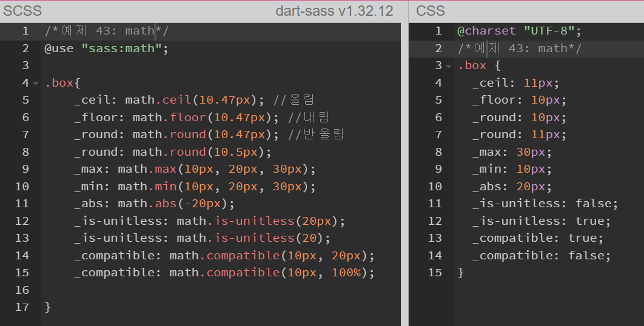Collapse the .box block in SCSS editor
This screenshot has height=326, width=644.
[x=36, y=84]
